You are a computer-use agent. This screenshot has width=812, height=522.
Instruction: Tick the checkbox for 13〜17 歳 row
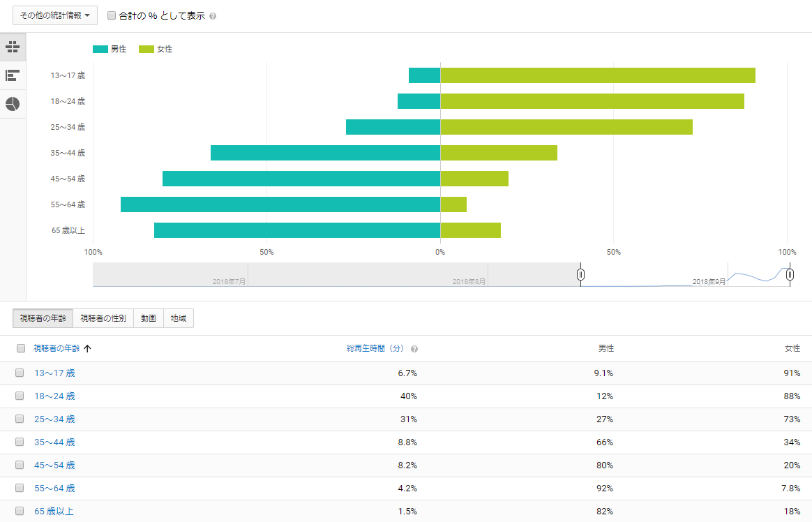20,373
